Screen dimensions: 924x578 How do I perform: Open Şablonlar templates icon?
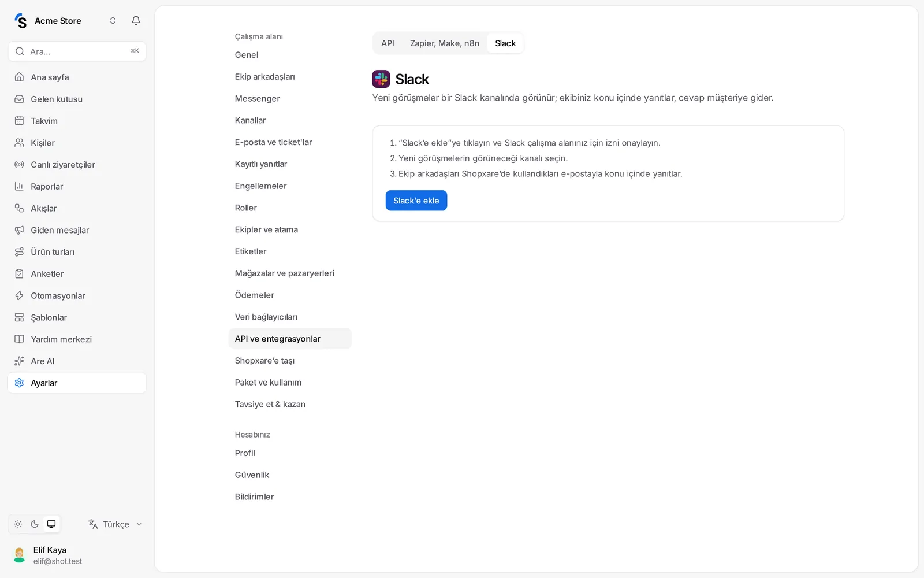click(19, 317)
